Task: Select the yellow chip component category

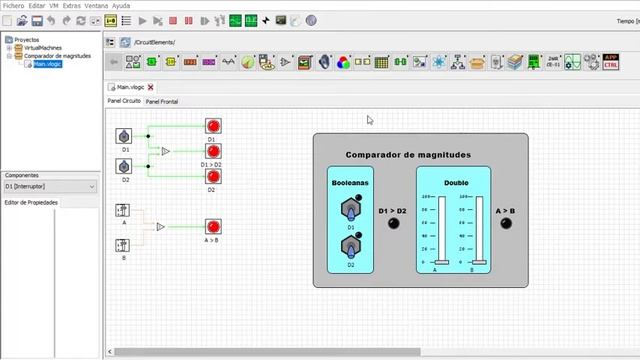Action: point(171,62)
